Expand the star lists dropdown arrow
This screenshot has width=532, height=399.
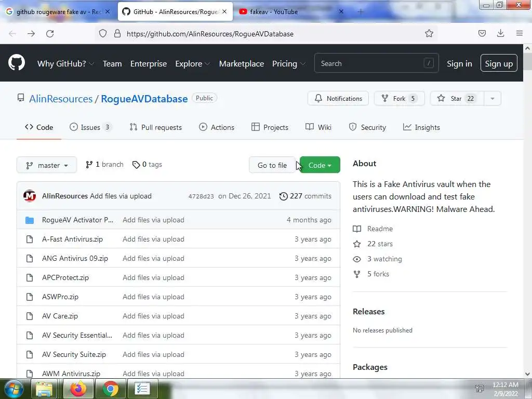493,98
